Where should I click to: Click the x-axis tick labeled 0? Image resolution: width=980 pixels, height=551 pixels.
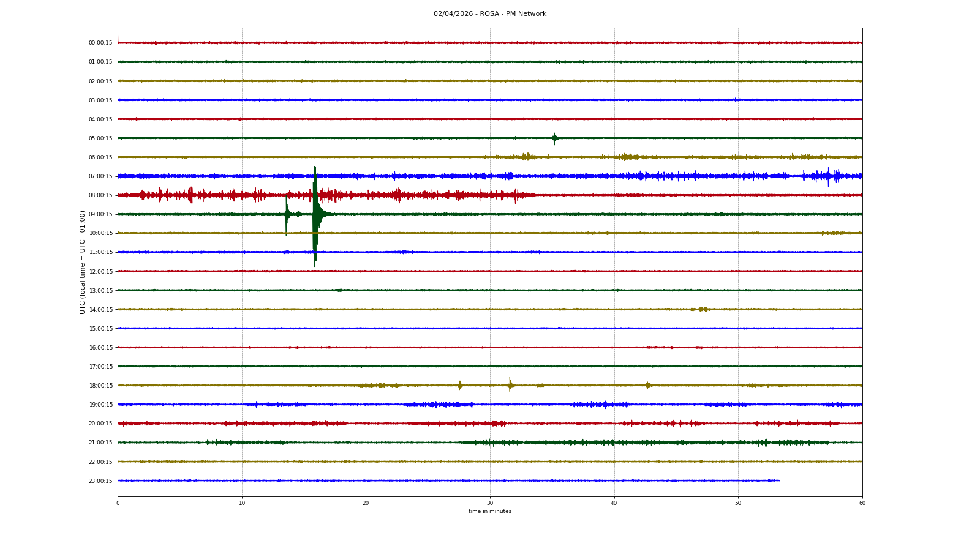coord(118,503)
